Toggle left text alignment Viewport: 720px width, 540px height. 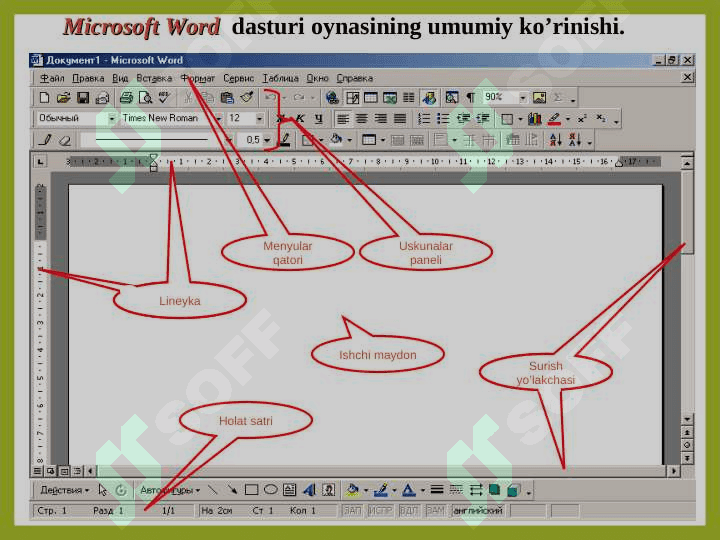(x=343, y=119)
